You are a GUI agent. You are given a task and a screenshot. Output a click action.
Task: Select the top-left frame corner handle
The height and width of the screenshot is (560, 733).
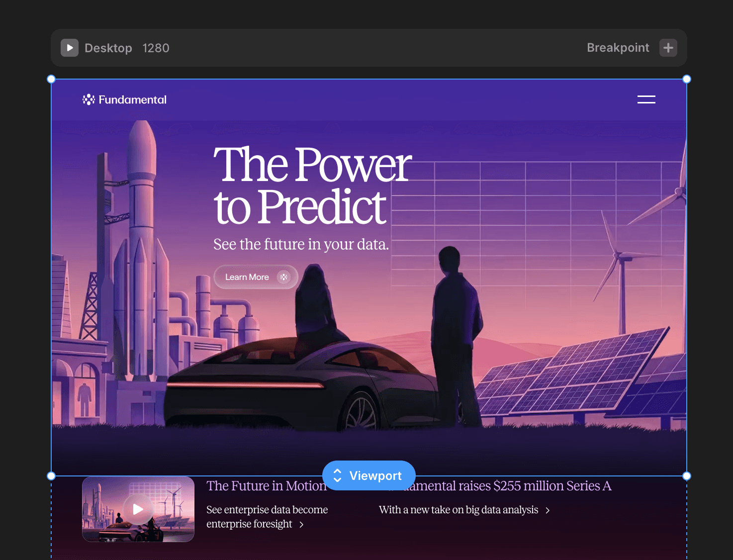(51, 79)
